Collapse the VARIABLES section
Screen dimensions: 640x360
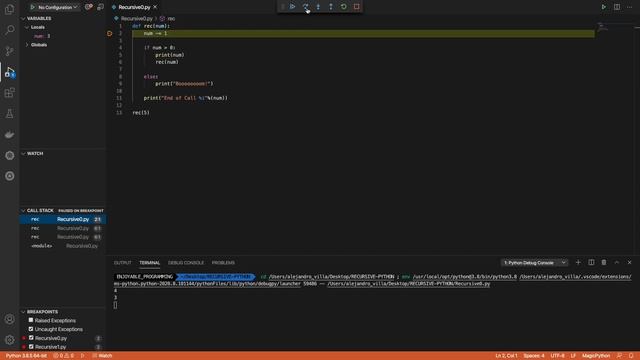pyautogui.click(x=39, y=18)
